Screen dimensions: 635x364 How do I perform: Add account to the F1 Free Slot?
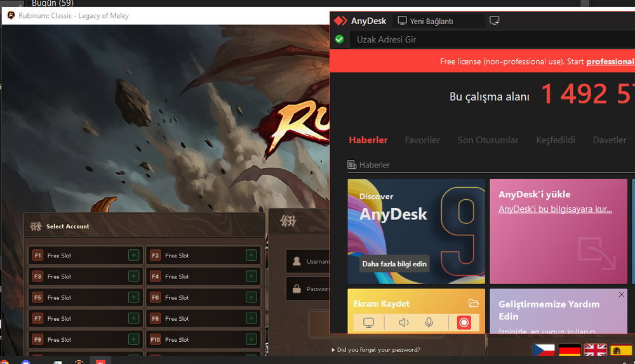point(133,256)
